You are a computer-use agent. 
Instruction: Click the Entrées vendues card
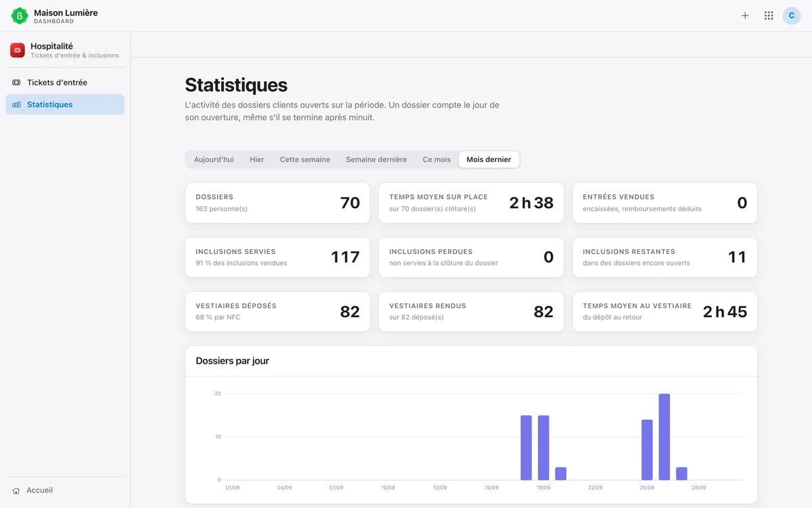coord(665,203)
